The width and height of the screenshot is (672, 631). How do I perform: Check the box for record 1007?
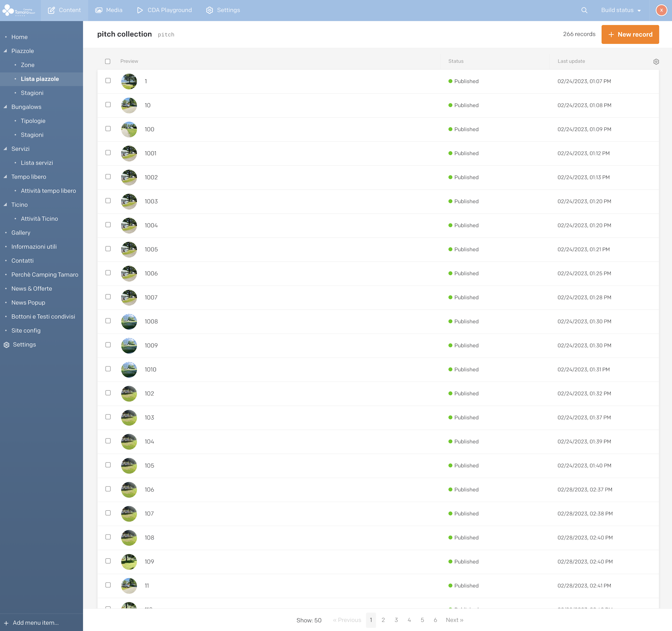[108, 297]
